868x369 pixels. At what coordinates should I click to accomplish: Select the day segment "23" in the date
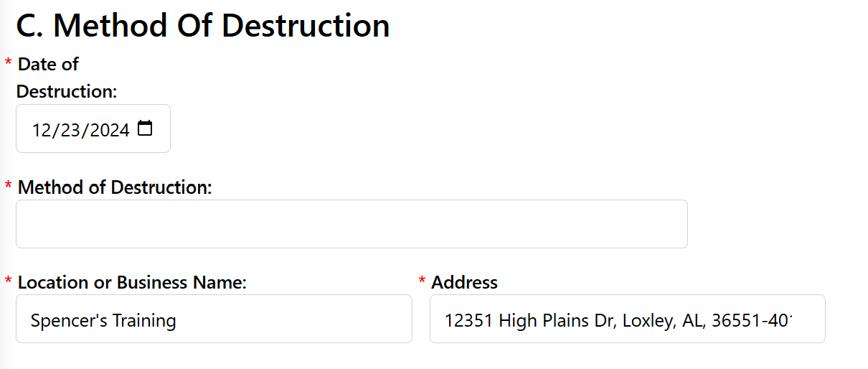tap(68, 130)
